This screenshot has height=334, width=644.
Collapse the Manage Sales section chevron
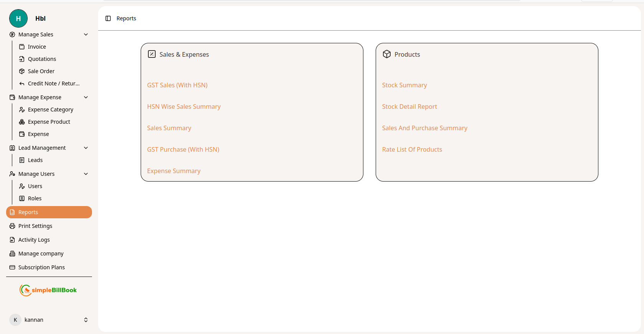[86, 34]
